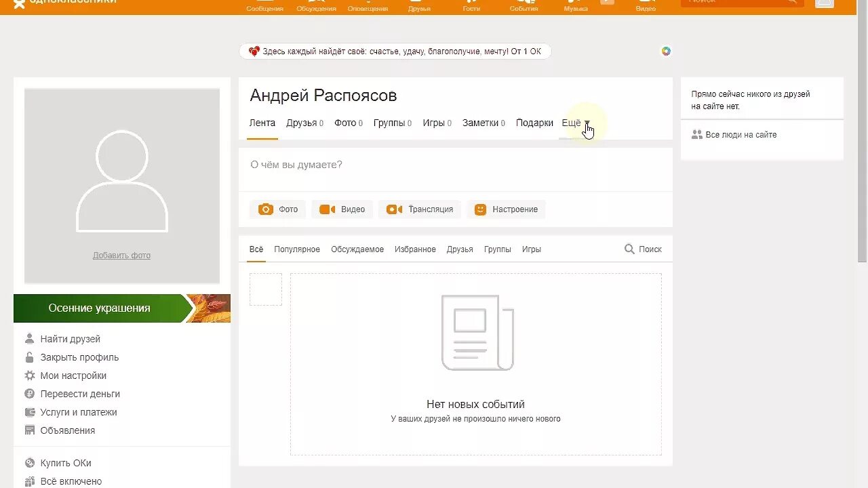868x488 pixels.
Task: Click the hearts icon in the promo banner
Action: pyautogui.click(x=254, y=51)
